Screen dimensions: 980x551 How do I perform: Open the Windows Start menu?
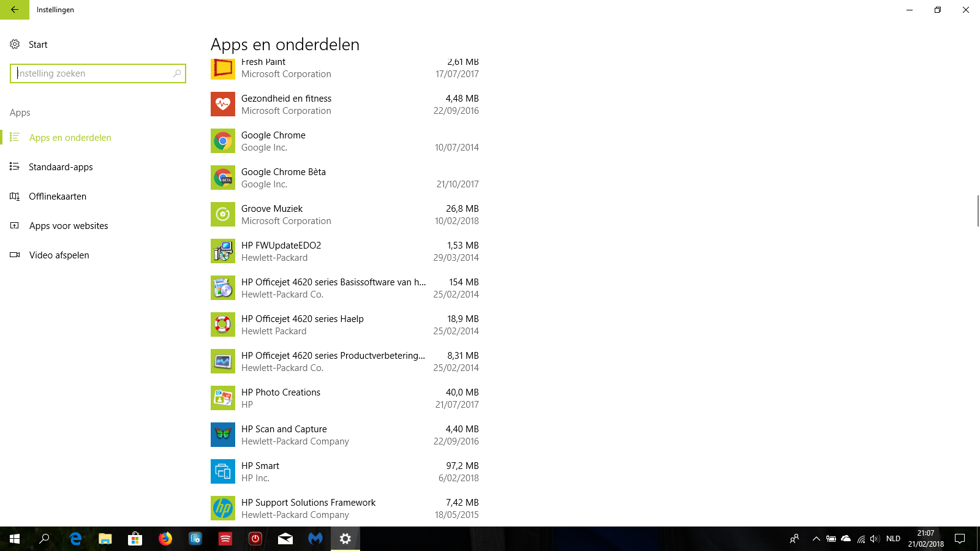[15, 539]
